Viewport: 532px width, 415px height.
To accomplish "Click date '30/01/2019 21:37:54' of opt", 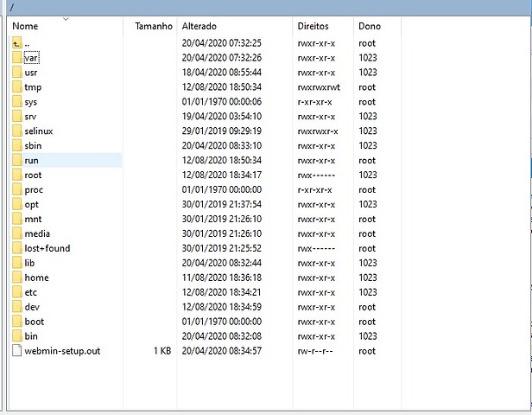I will coord(222,204).
